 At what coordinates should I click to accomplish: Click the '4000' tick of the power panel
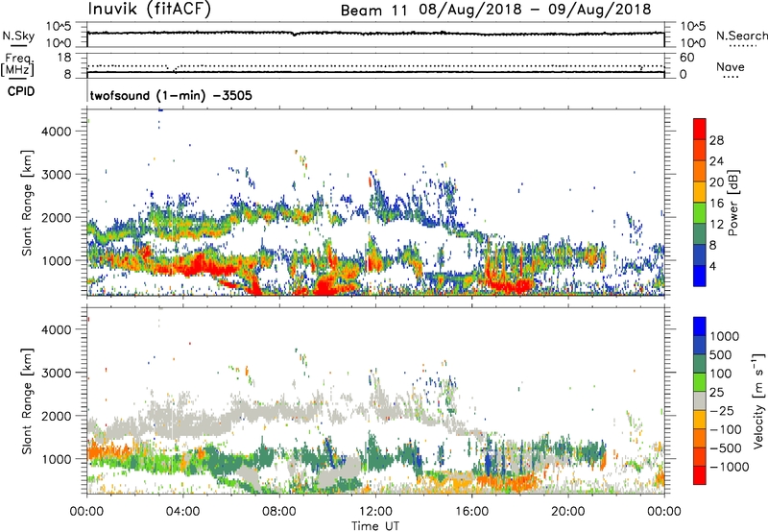56,132
